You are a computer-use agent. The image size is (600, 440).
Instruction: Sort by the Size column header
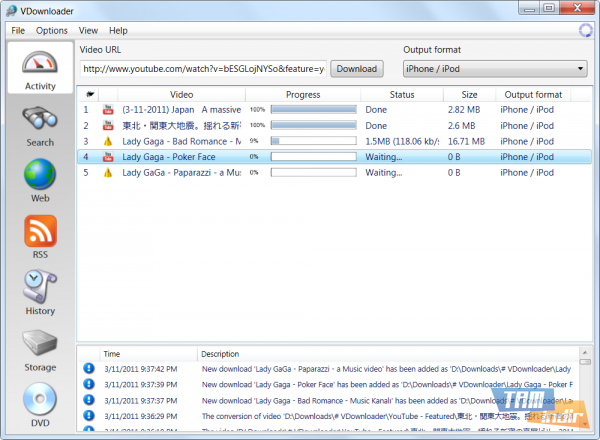(469, 95)
